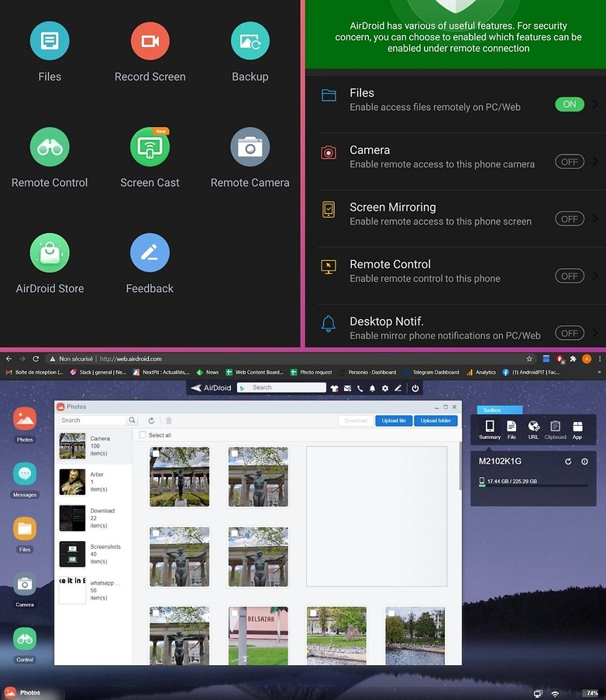Select the Download album with 22 items

tap(94, 518)
